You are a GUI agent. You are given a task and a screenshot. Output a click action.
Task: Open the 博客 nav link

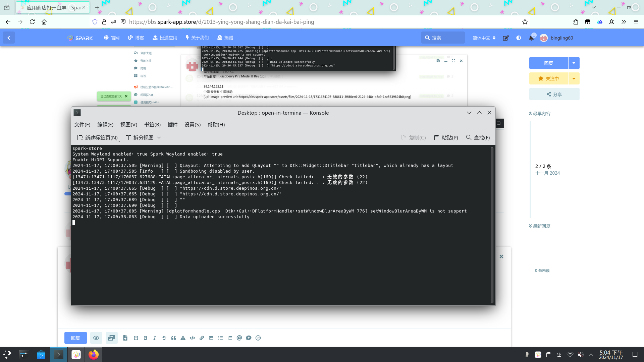(136, 38)
